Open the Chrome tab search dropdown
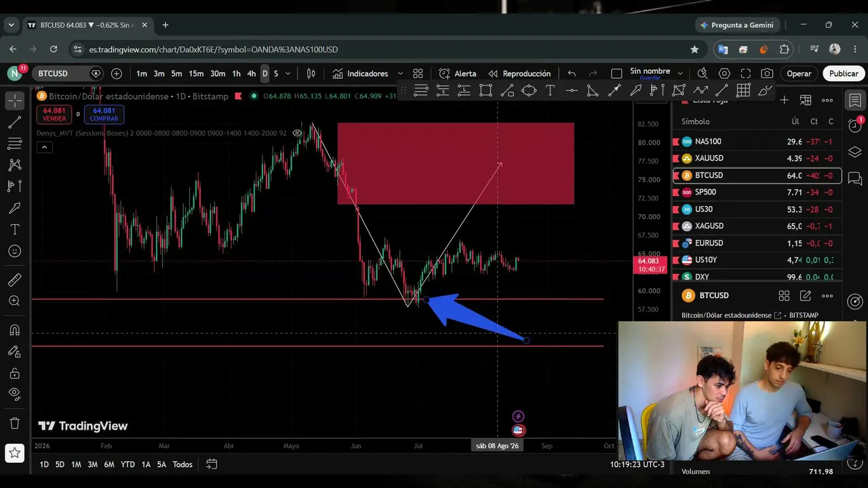Viewport: 868px width, 488px height. pos(11,25)
